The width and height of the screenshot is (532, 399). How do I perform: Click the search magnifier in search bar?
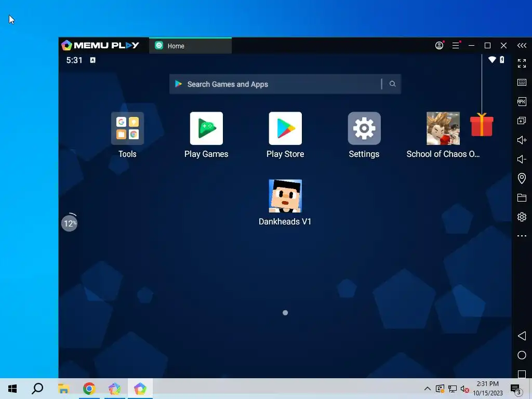[392, 84]
